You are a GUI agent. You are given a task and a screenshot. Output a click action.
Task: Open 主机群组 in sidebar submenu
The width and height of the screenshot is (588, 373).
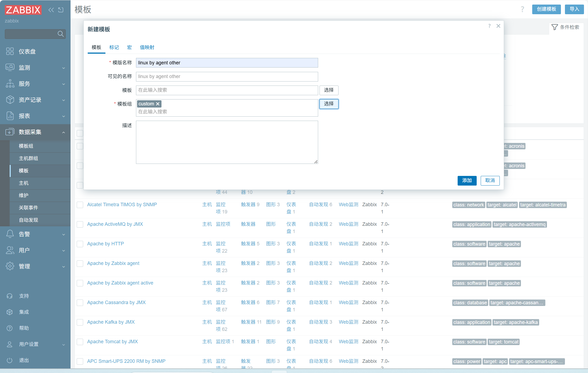(28, 158)
